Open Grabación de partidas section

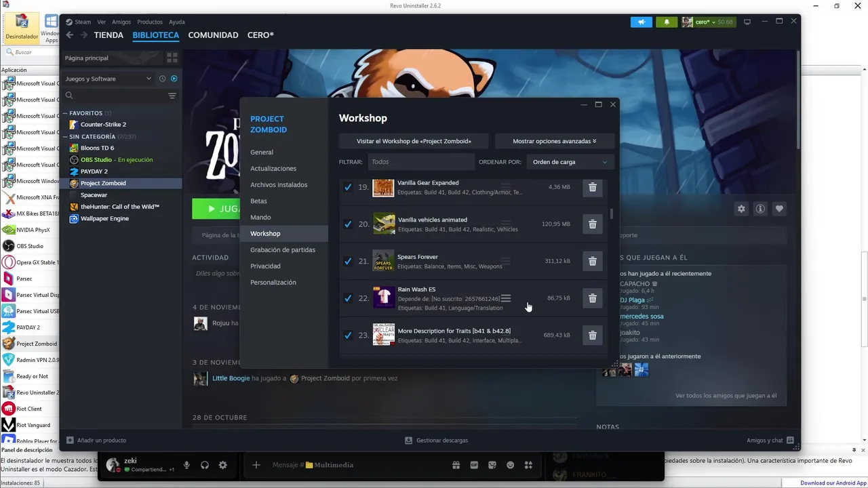click(283, 250)
